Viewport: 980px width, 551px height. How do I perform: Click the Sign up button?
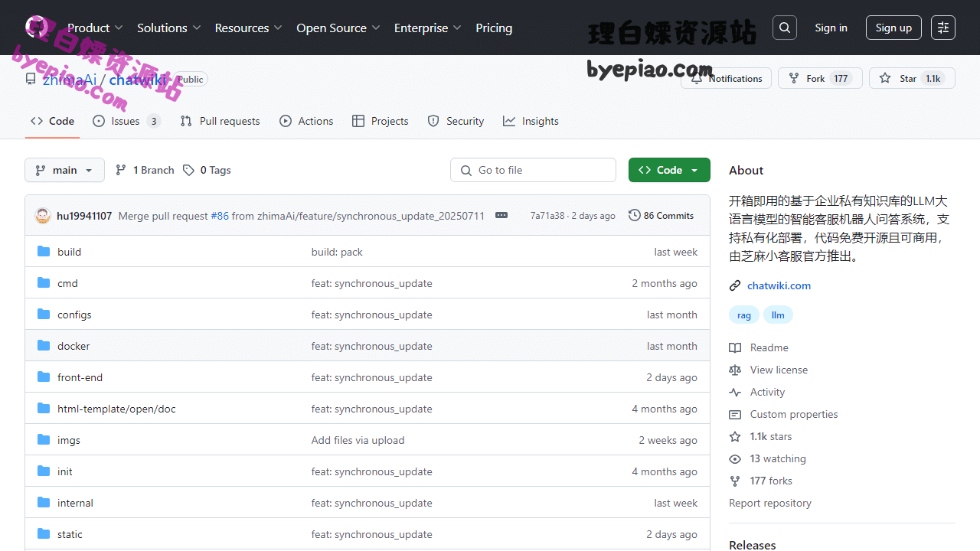pos(893,28)
